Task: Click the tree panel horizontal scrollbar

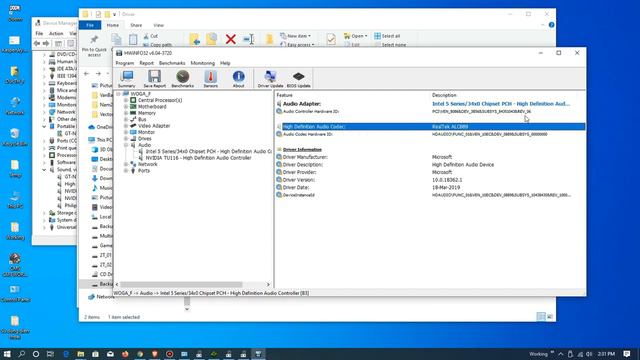Action: pos(181,284)
